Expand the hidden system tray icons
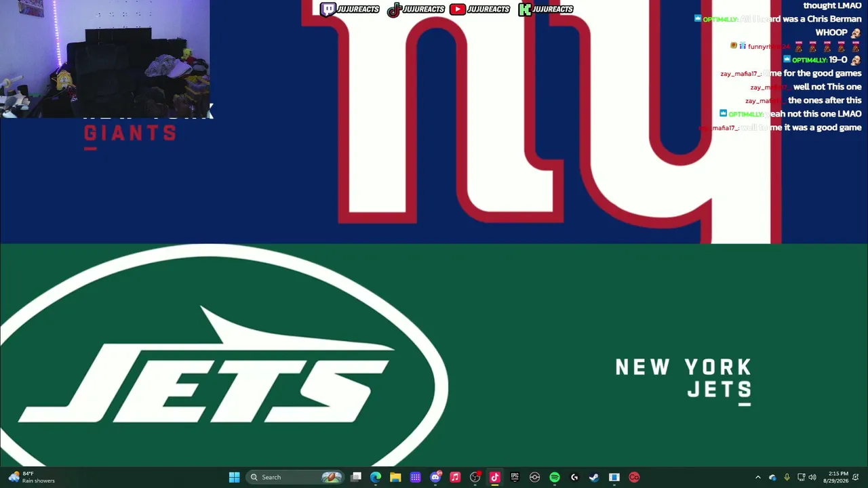 point(758,477)
